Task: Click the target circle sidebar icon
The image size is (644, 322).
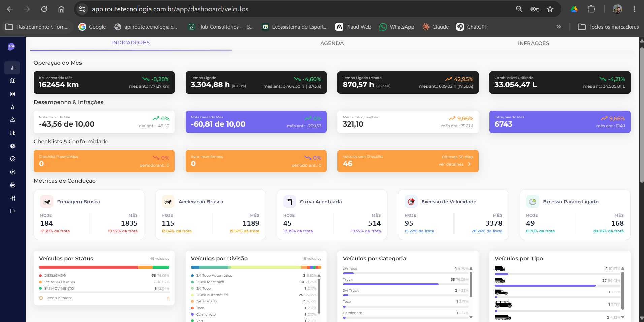Action: click(12, 159)
